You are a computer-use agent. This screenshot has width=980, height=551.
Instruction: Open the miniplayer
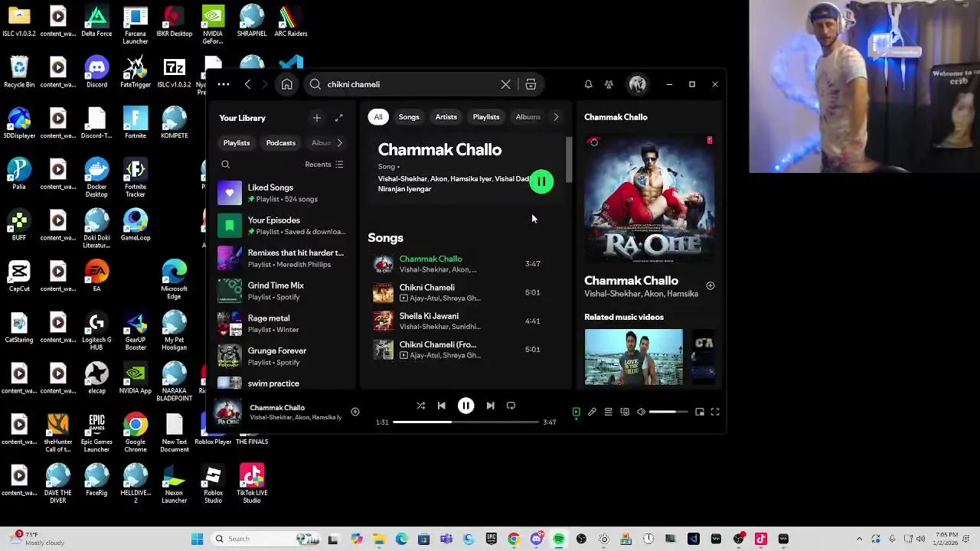click(699, 412)
